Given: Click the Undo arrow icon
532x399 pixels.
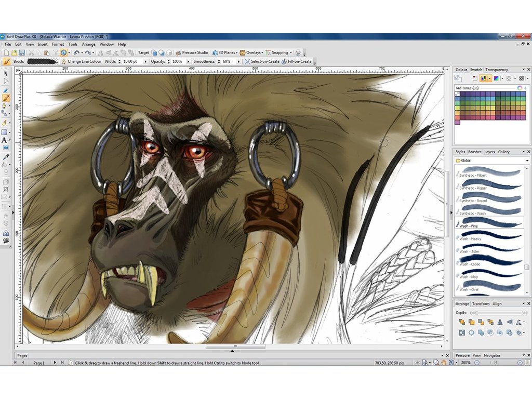Looking at the screenshot, I should click(76, 52).
